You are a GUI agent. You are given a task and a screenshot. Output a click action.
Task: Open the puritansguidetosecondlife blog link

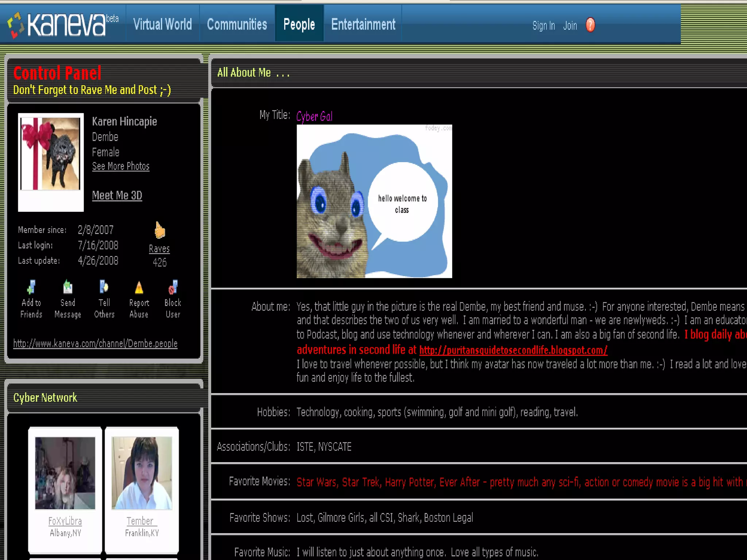pyautogui.click(x=513, y=350)
